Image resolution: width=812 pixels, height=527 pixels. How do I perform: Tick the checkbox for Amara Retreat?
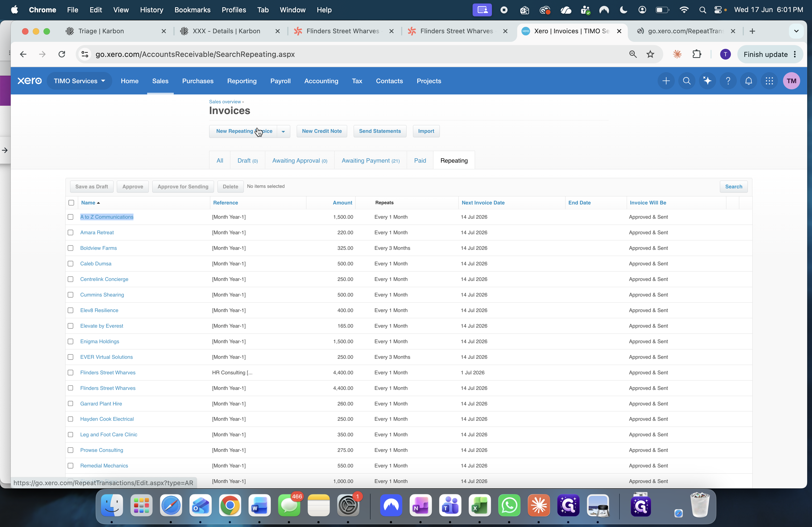tap(70, 232)
